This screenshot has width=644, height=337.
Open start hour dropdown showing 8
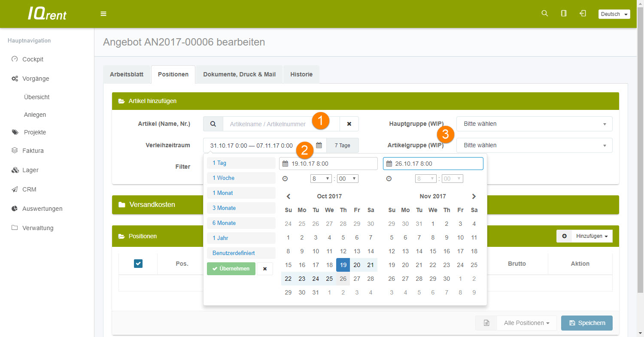tap(321, 179)
